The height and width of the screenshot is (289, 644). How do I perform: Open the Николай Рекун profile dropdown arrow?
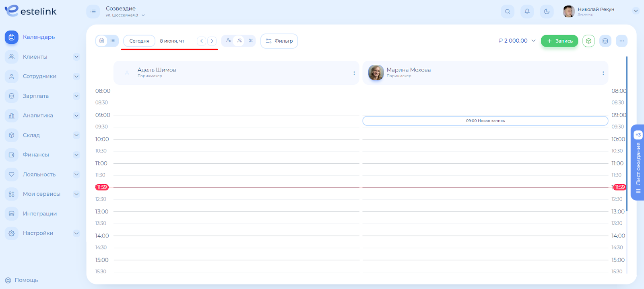[x=636, y=11]
